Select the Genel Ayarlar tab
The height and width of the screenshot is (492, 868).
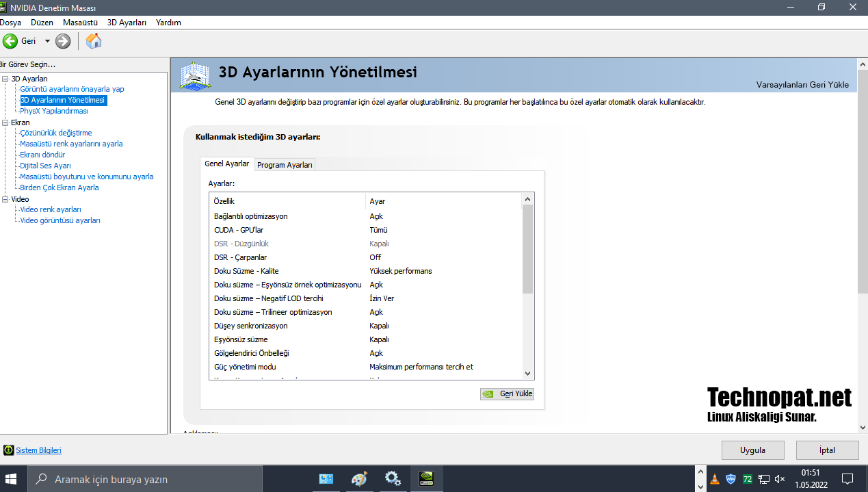click(x=227, y=164)
